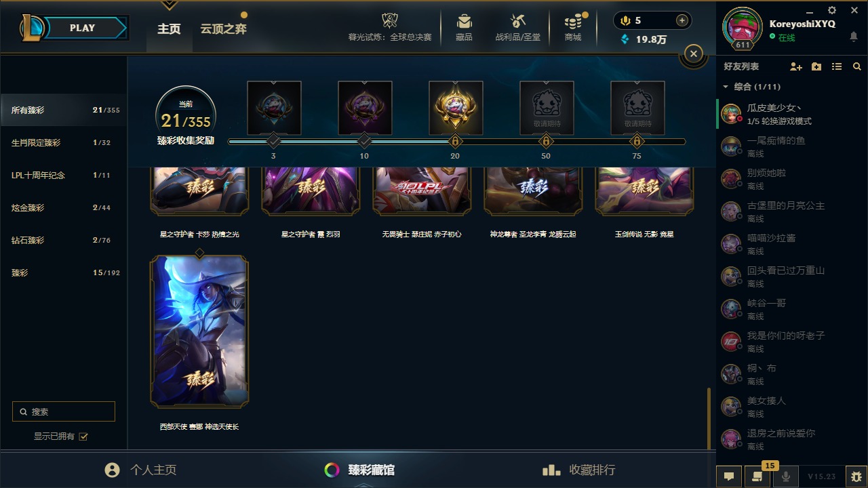Collapse the 综合 (1/11) friend group

(726, 87)
